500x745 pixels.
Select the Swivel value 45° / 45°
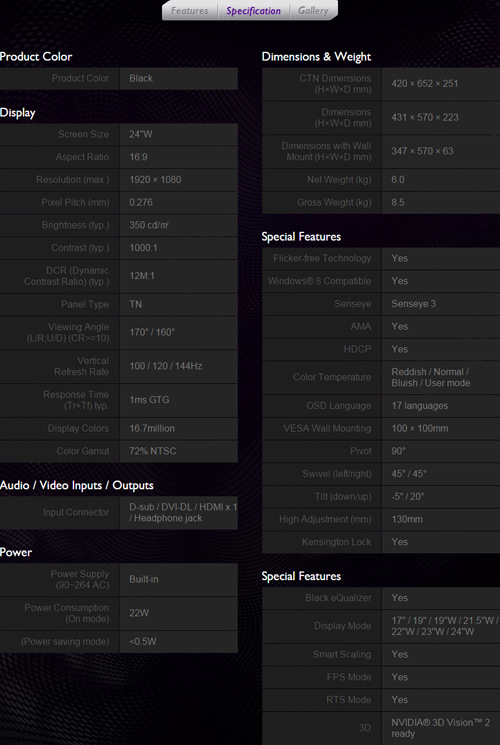click(x=409, y=474)
